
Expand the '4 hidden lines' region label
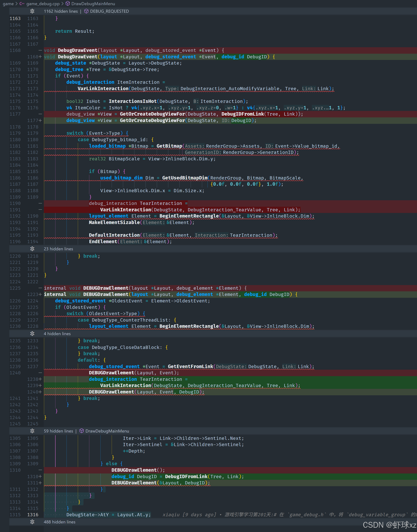click(x=57, y=333)
